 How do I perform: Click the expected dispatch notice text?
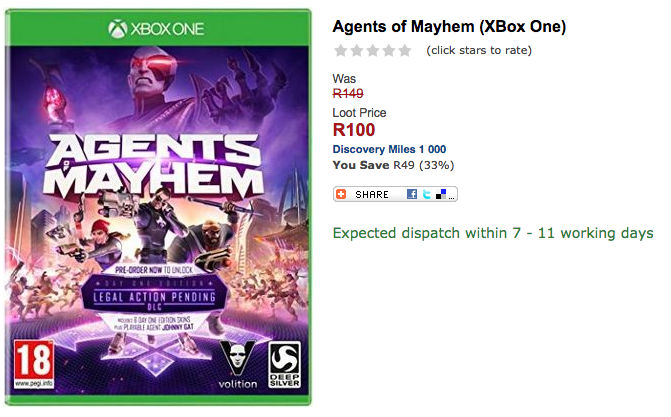(492, 233)
